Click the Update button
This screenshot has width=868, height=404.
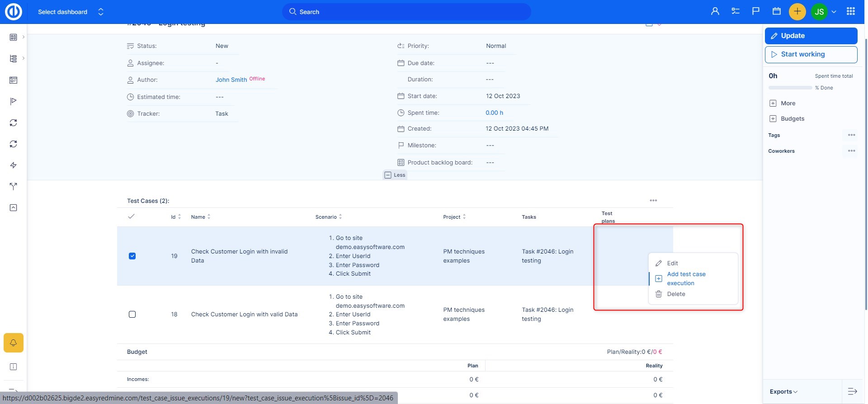point(811,36)
